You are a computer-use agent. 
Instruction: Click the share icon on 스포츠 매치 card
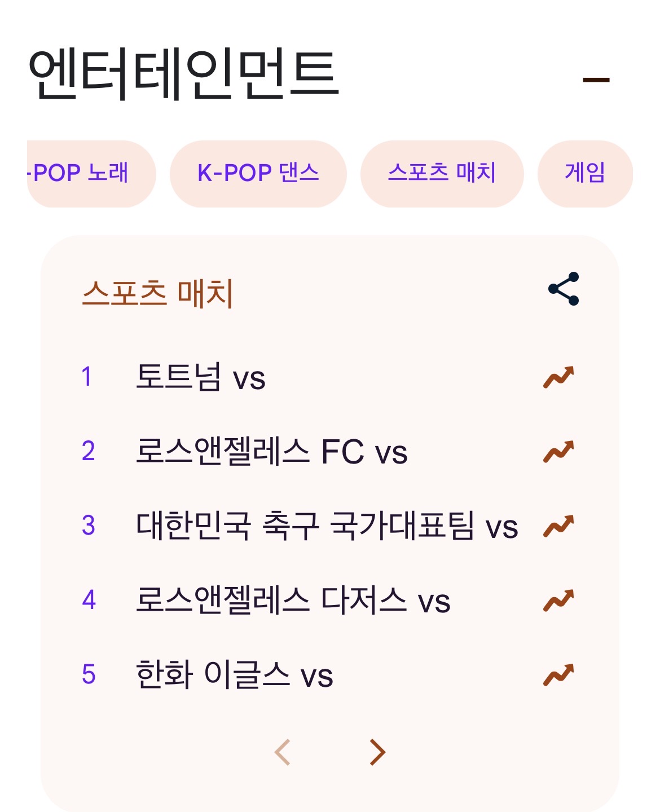click(564, 289)
